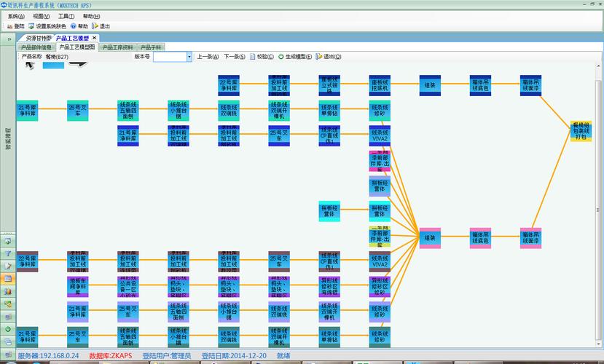
Task: Expand the side panel with the » chevron
Action: click(x=9, y=39)
